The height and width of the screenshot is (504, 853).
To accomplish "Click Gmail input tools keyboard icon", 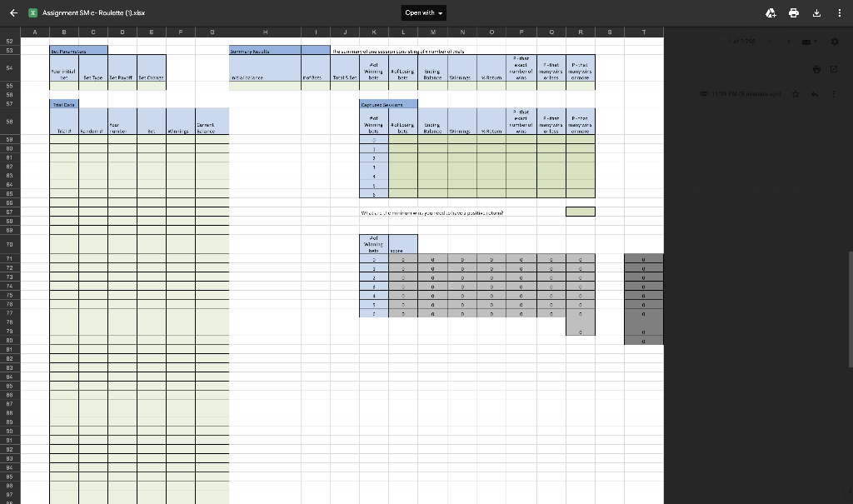I will [806, 42].
